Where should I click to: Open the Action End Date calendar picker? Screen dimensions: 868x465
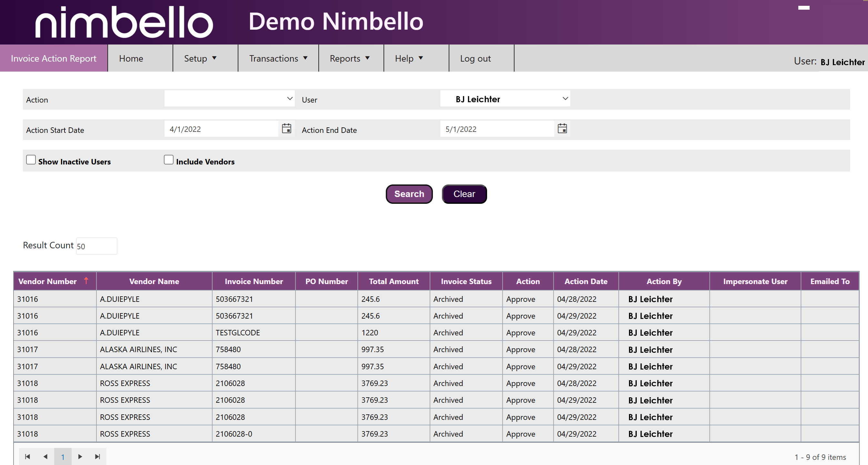[562, 128]
